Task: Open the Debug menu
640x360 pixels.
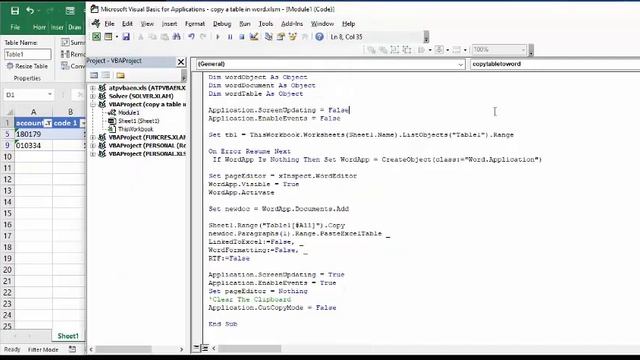Action: pos(222,24)
